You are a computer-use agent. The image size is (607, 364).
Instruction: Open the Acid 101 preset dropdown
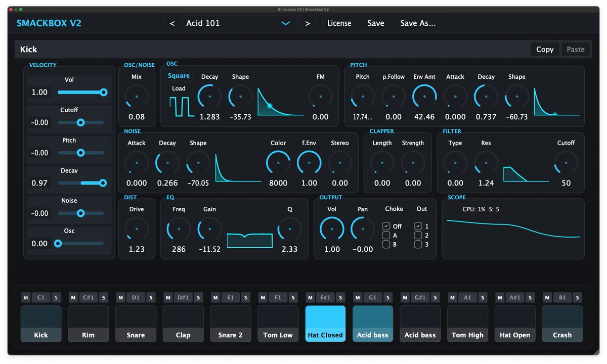[x=240, y=23]
